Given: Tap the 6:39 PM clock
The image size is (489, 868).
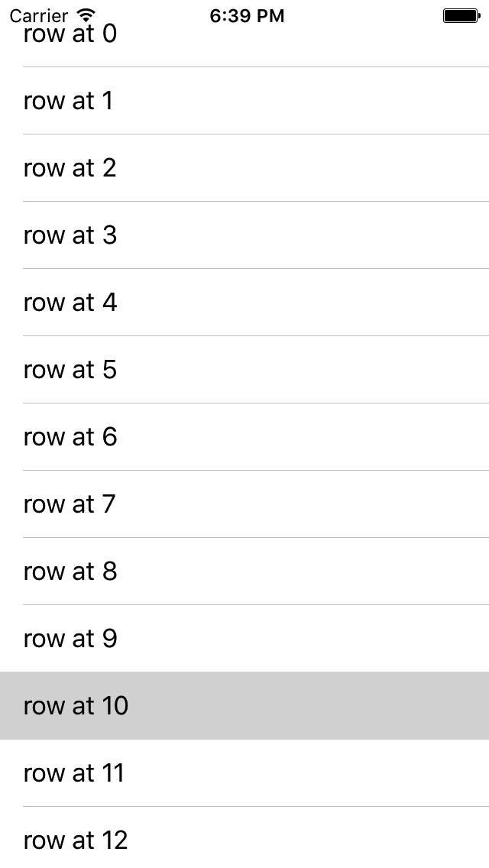Looking at the screenshot, I should pyautogui.click(x=247, y=16).
